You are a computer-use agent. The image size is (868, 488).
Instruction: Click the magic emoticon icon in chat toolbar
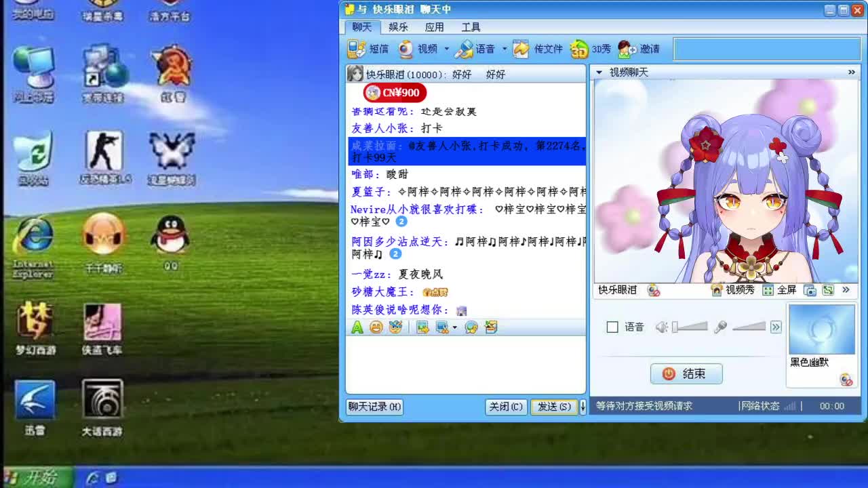click(x=396, y=327)
